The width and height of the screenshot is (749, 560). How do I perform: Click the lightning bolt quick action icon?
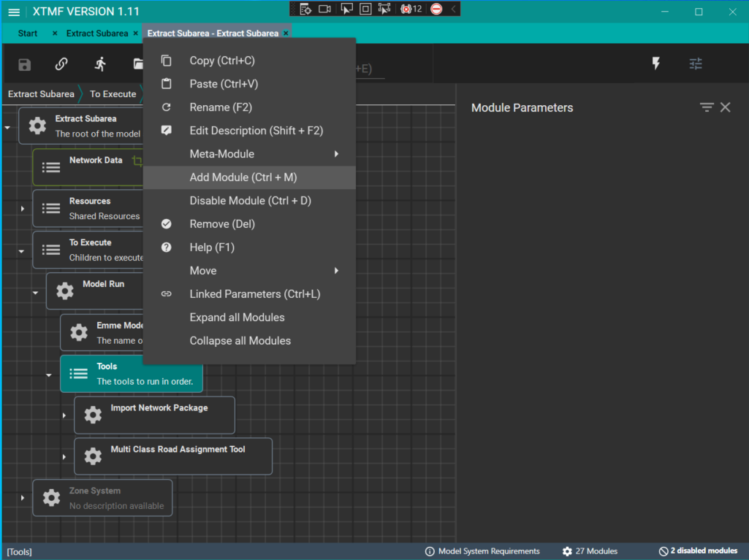click(656, 64)
